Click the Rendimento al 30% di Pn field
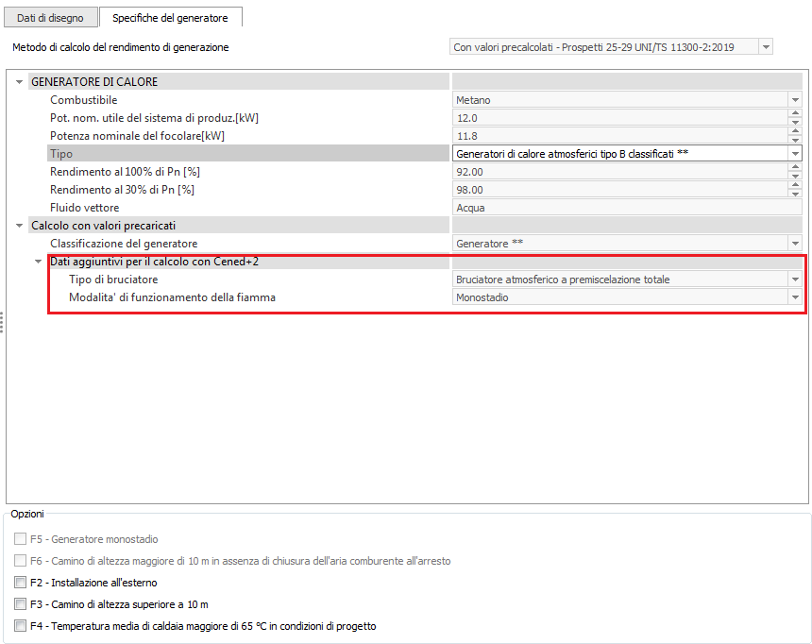Viewport: 812px width, 644px height. (618, 190)
